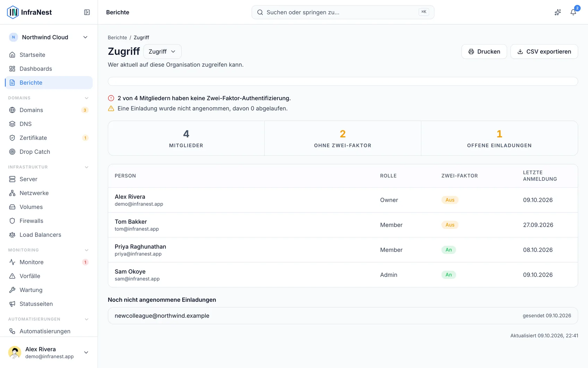Click the Server rack icon
588x368 pixels.
12,179
